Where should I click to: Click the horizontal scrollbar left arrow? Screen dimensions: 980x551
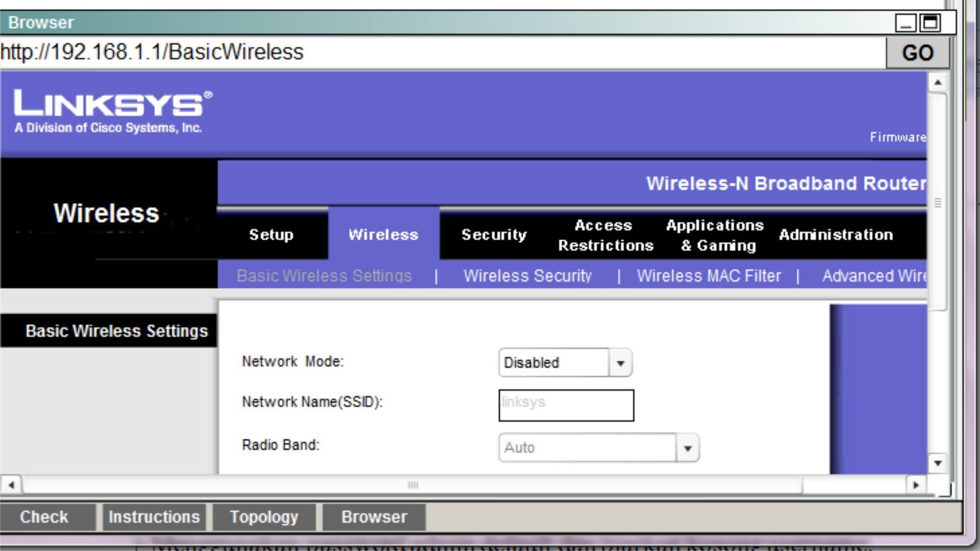pyautogui.click(x=11, y=485)
